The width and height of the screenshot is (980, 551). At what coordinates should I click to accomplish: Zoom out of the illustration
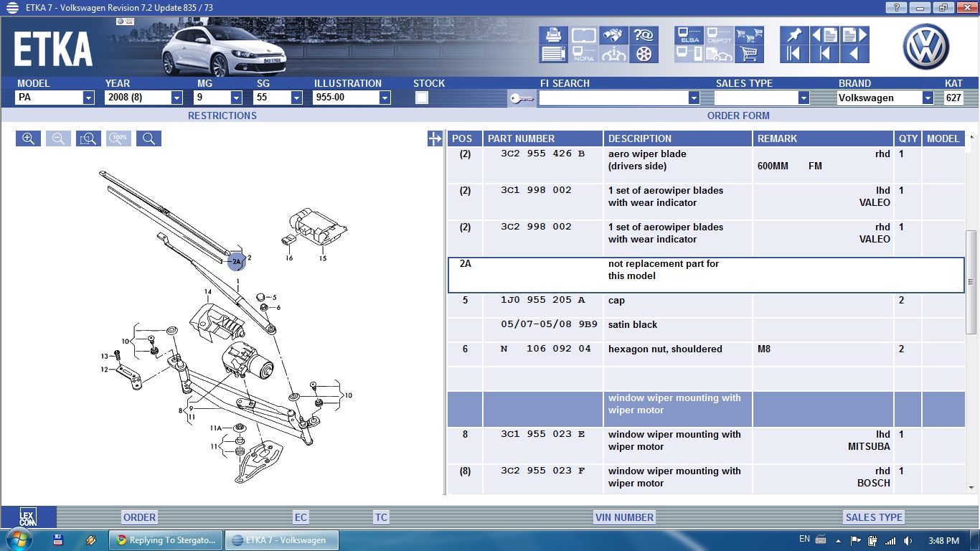click(x=58, y=138)
